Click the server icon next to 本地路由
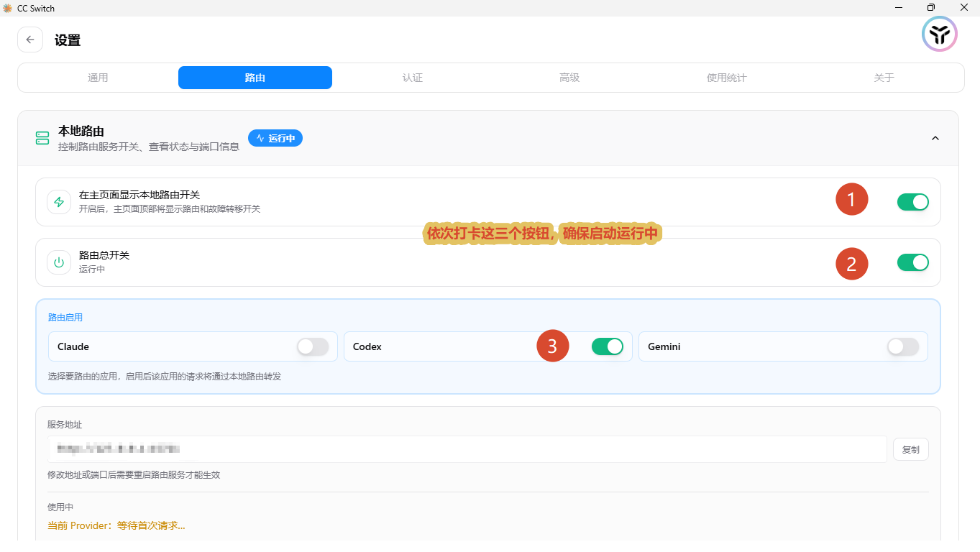This screenshot has height=552, width=980. click(42, 138)
